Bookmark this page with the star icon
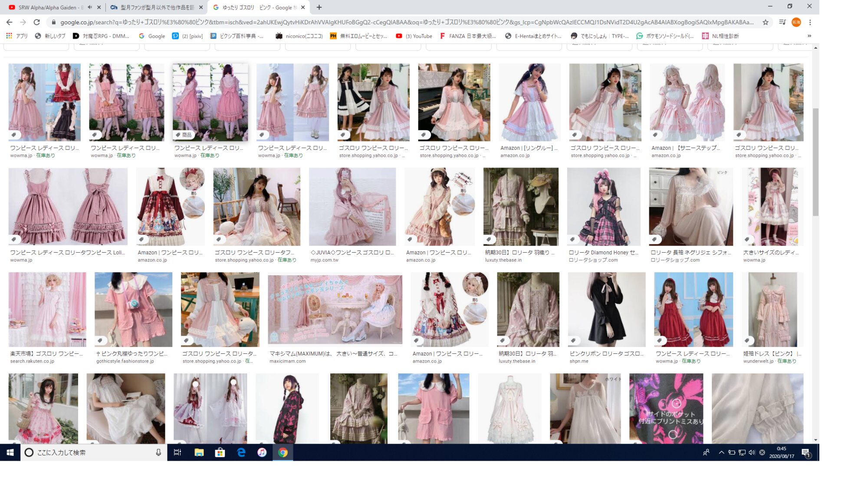 point(766,22)
